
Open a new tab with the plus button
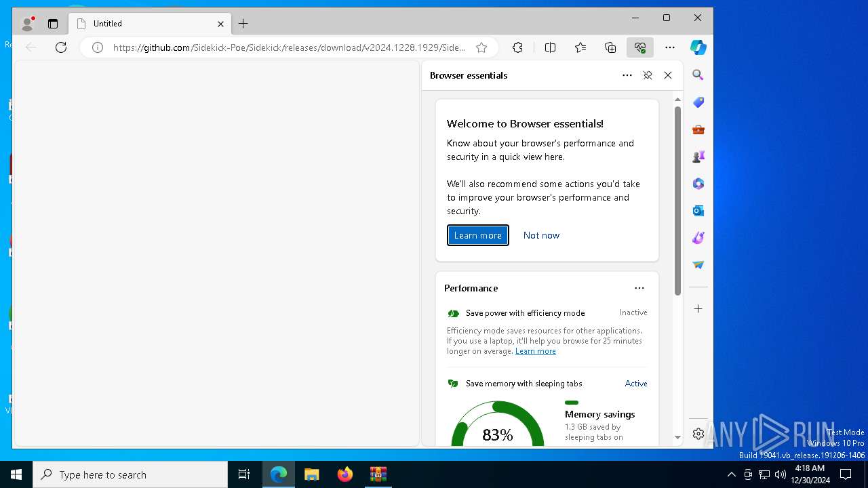click(243, 24)
